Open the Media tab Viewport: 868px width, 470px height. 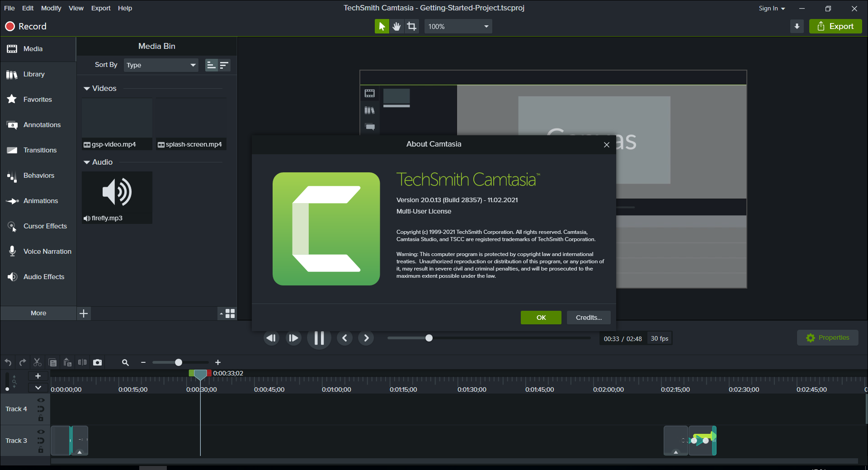pyautogui.click(x=38, y=49)
